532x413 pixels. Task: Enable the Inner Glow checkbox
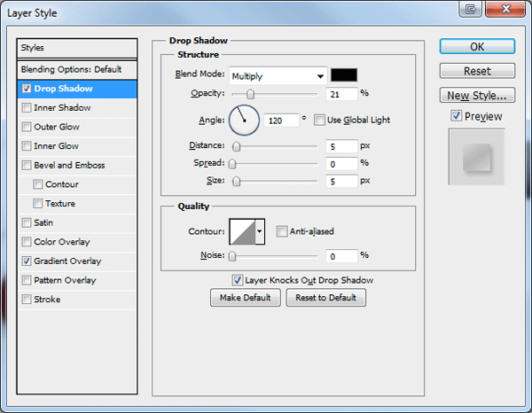(27, 146)
